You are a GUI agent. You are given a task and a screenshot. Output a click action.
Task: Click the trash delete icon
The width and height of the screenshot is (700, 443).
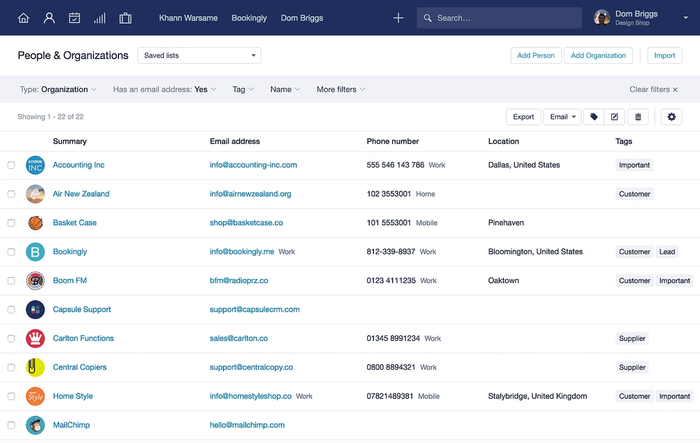638,117
